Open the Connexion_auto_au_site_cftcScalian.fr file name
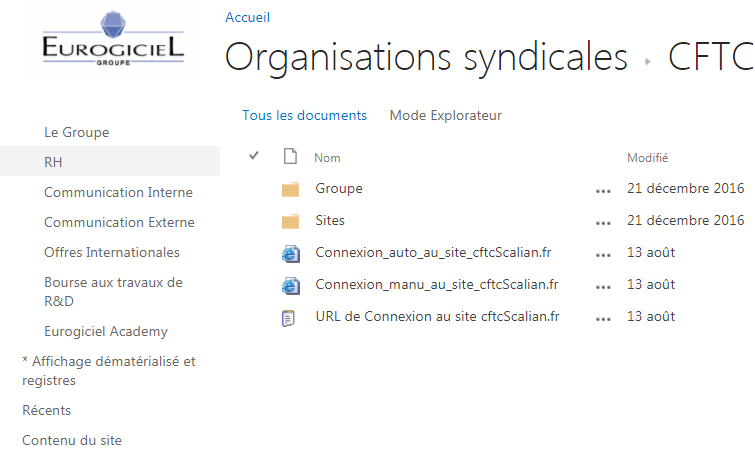Viewport: 755px width, 456px height. 433,253
